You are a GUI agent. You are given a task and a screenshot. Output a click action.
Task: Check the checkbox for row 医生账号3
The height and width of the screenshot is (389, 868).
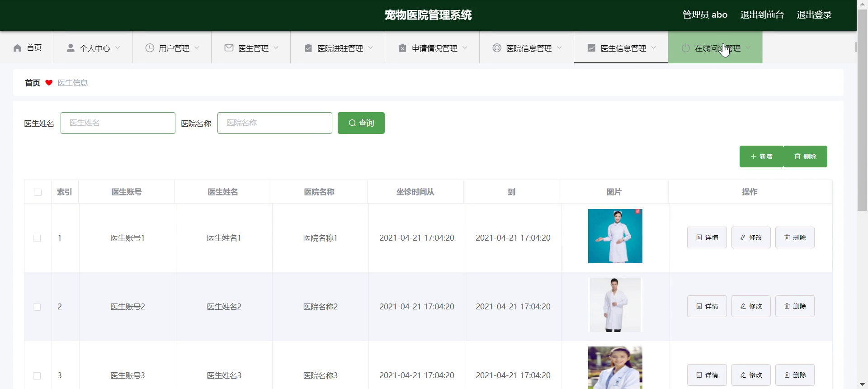click(37, 376)
